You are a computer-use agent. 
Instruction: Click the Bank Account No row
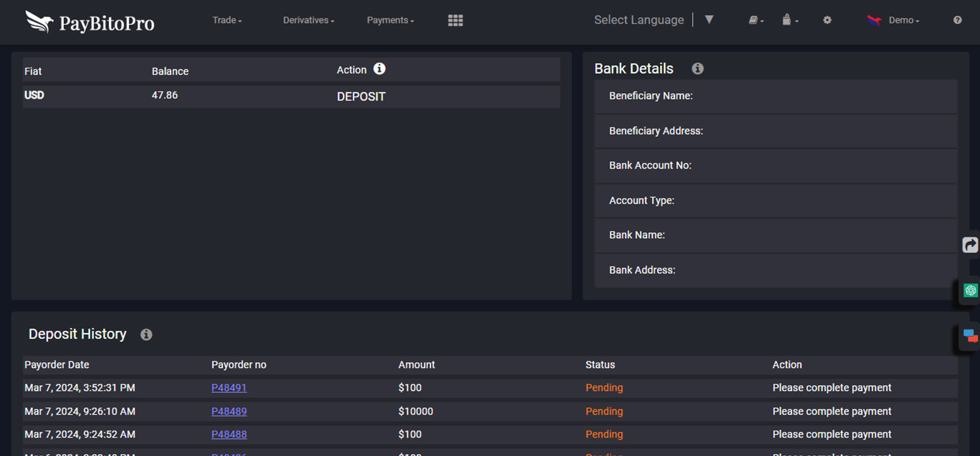[775, 166]
